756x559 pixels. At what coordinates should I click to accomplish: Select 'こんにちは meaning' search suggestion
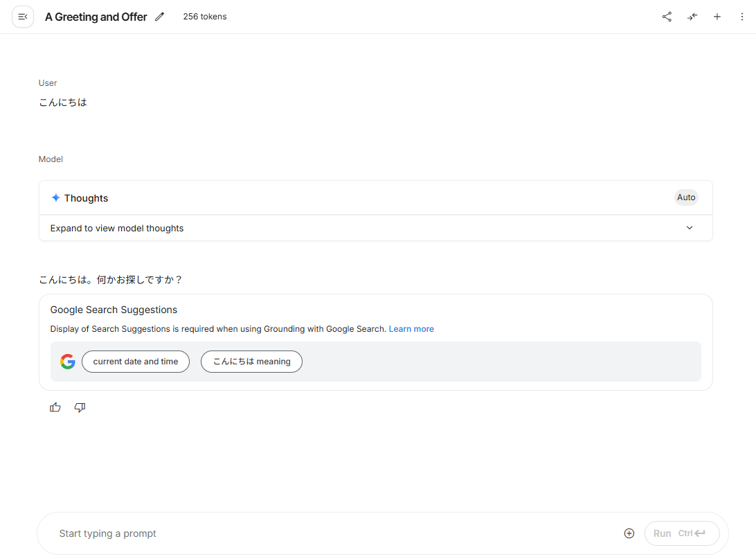(251, 362)
